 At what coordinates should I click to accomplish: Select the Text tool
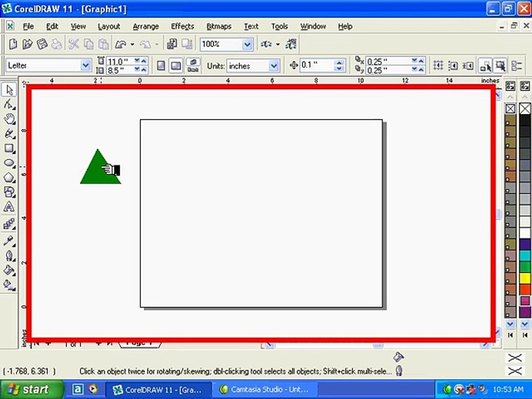click(9, 207)
